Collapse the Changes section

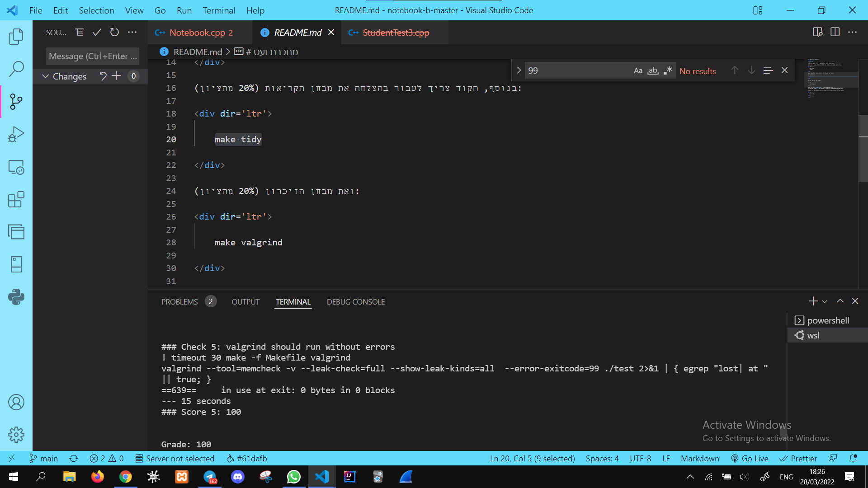click(x=45, y=76)
